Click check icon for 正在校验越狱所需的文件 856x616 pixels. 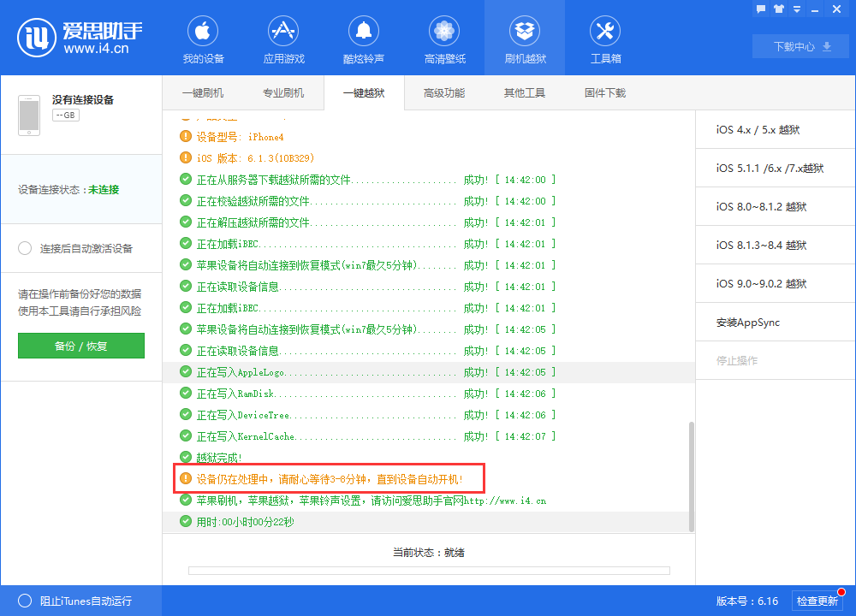(186, 201)
